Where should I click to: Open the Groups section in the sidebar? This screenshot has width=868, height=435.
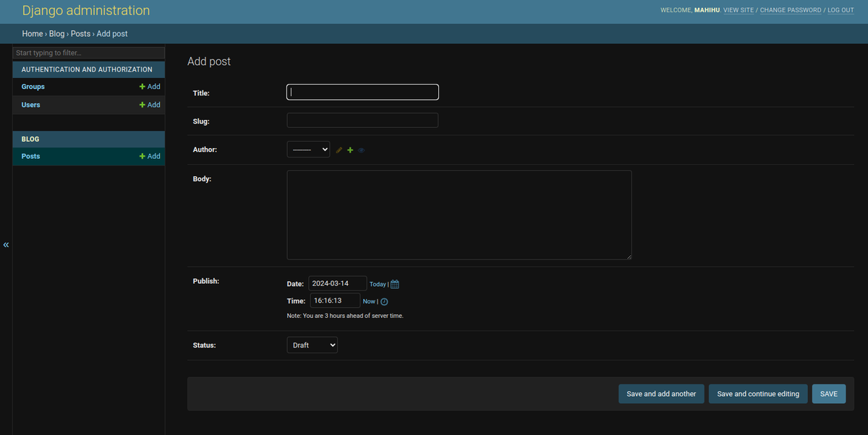(x=33, y=87)
